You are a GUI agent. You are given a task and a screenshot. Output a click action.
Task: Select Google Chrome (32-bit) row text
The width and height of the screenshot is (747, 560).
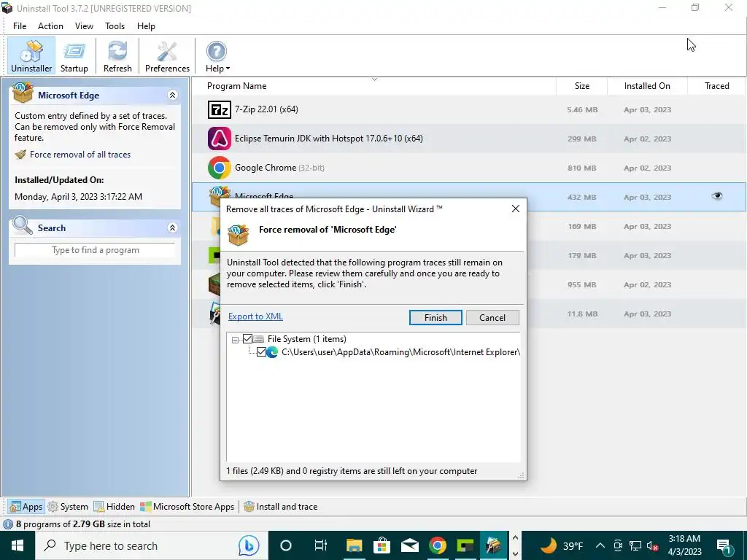[x=279, y=168]
